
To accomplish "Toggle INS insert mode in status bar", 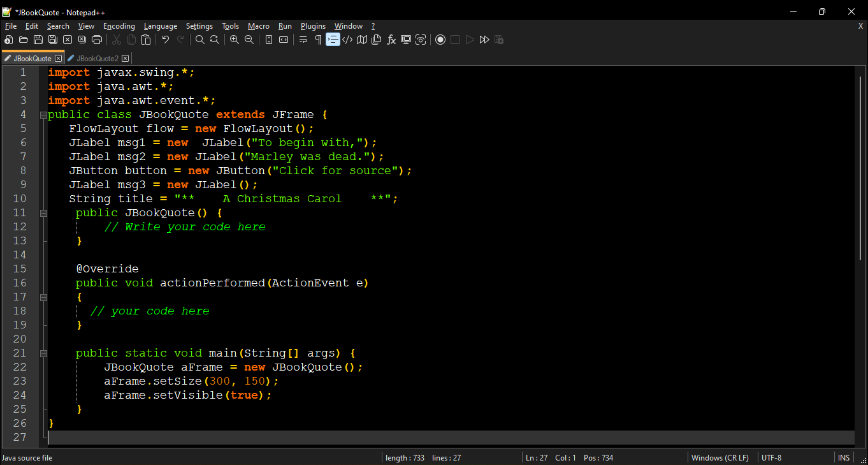I will coord(844,457).
